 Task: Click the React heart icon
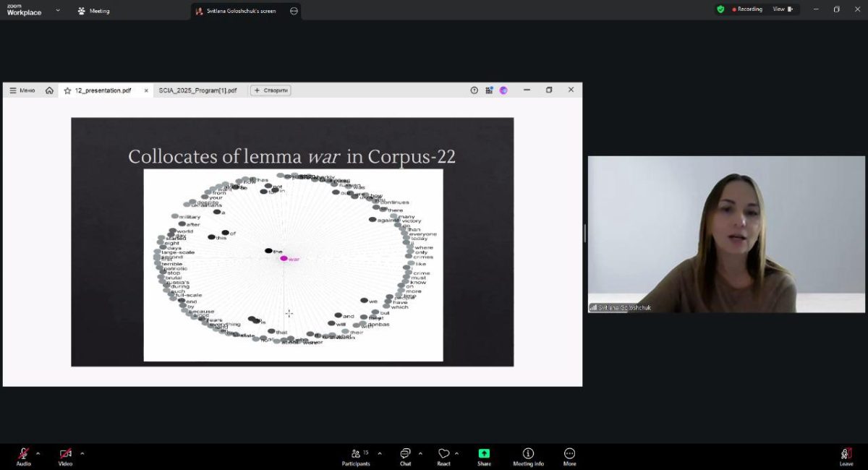click(443, 456)
